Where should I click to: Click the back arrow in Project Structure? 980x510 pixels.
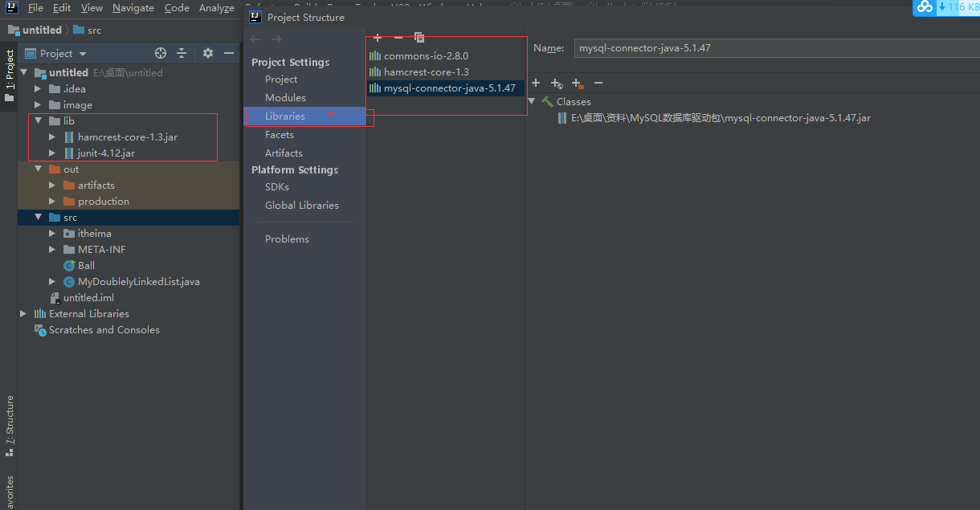tap(255, 39)
